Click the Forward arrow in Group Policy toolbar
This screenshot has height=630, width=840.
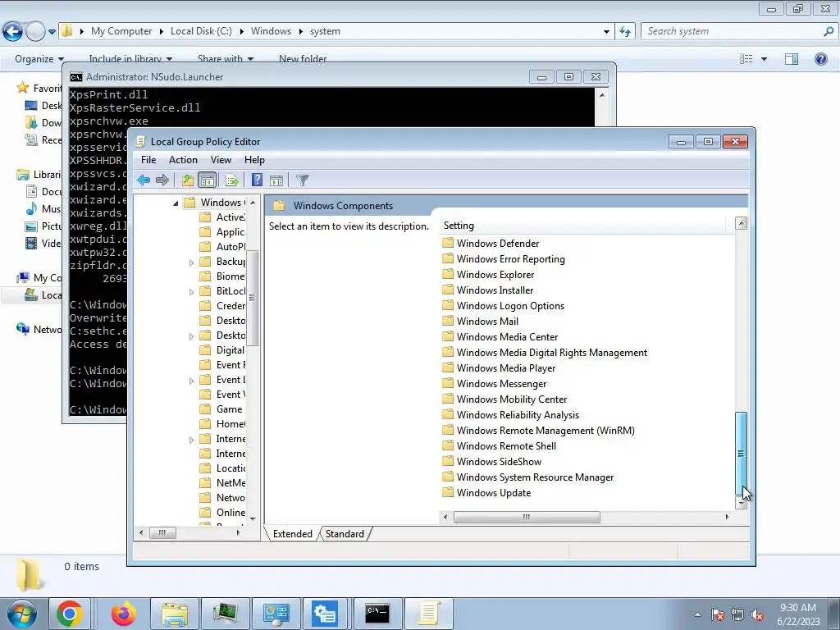click(162, 180)
